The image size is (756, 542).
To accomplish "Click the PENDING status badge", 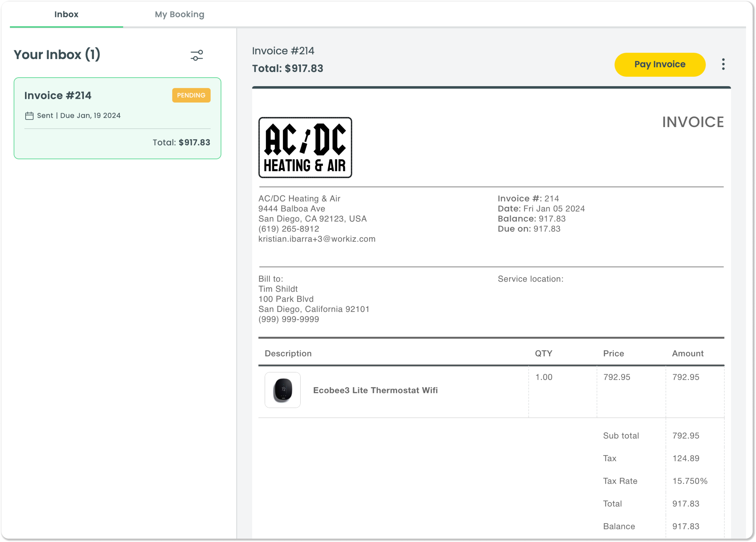I will pos(191,95).
